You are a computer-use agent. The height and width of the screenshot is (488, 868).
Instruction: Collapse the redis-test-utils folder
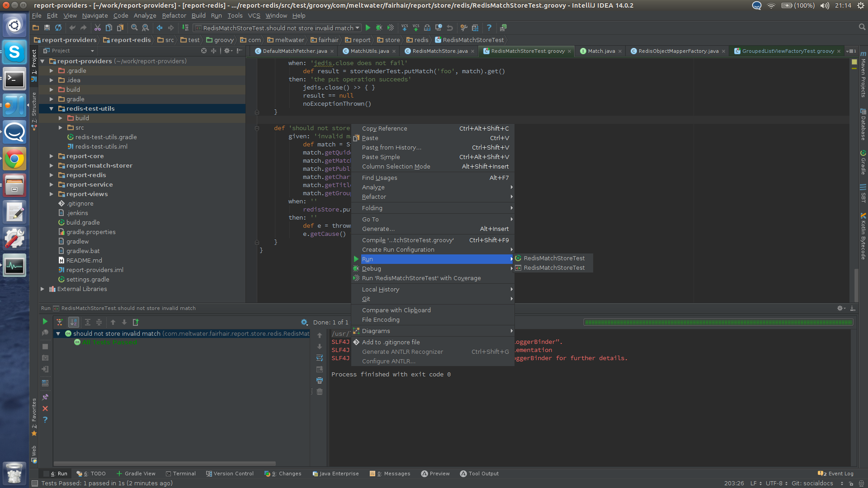click(52, 109)
